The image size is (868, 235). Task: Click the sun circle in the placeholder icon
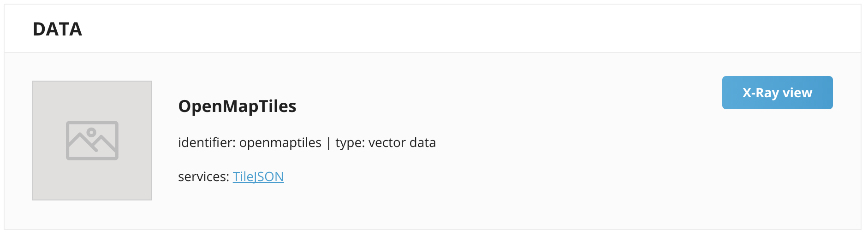91,133
